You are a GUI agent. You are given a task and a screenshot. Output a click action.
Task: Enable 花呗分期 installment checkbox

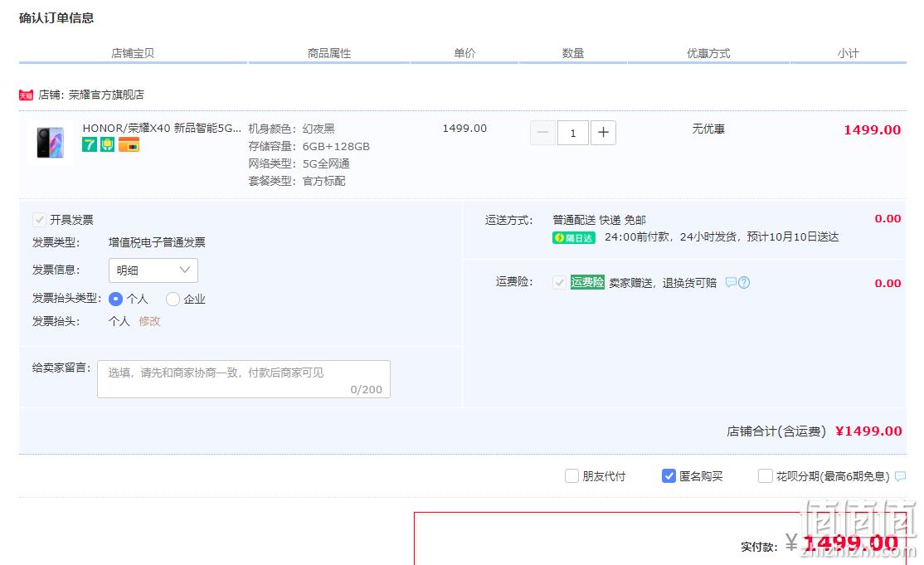(x=766, y=475)
